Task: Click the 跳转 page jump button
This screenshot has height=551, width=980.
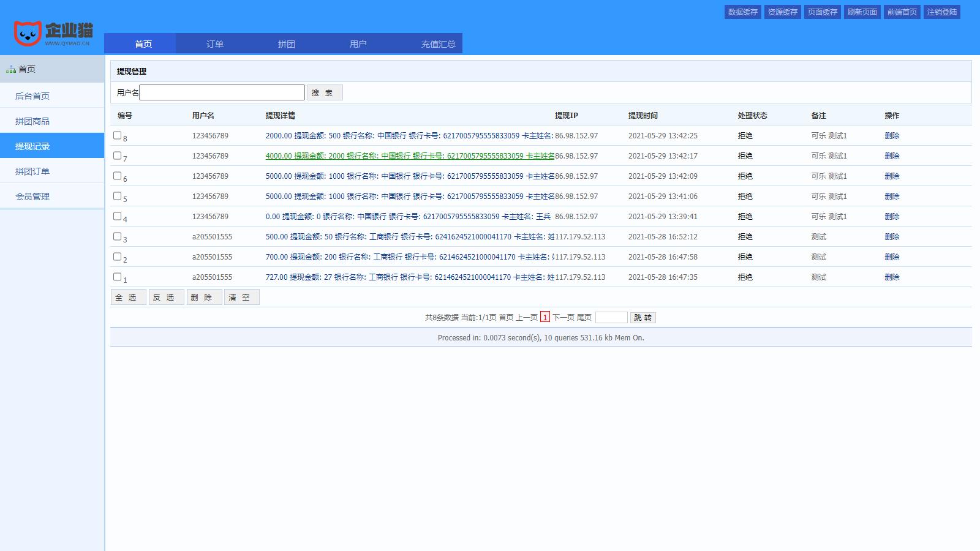Action: click(643, 318)
